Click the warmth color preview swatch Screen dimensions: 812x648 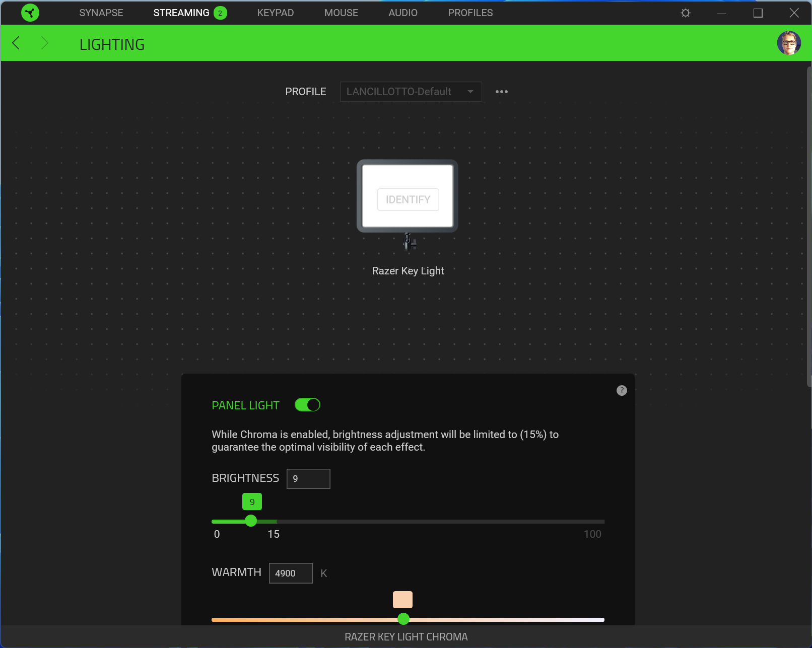pyautogui.click(x=402, y=600)
